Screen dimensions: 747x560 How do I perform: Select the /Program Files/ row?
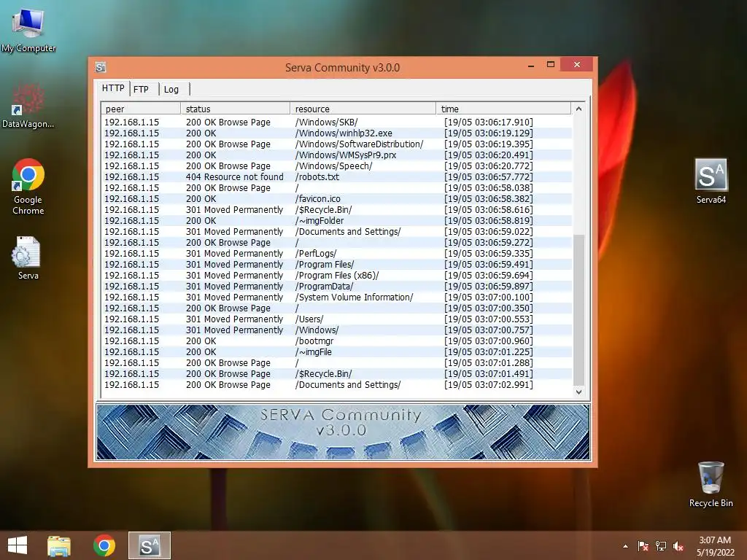[337, 264]
